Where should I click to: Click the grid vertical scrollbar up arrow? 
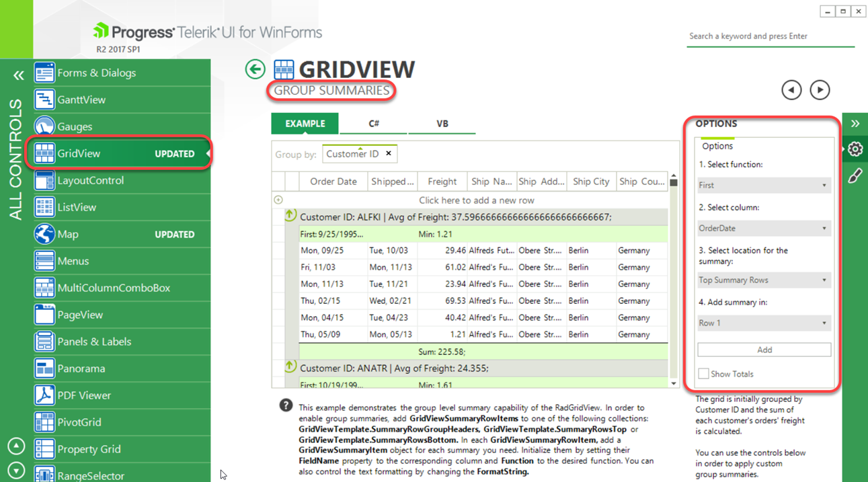coord(674,176)
